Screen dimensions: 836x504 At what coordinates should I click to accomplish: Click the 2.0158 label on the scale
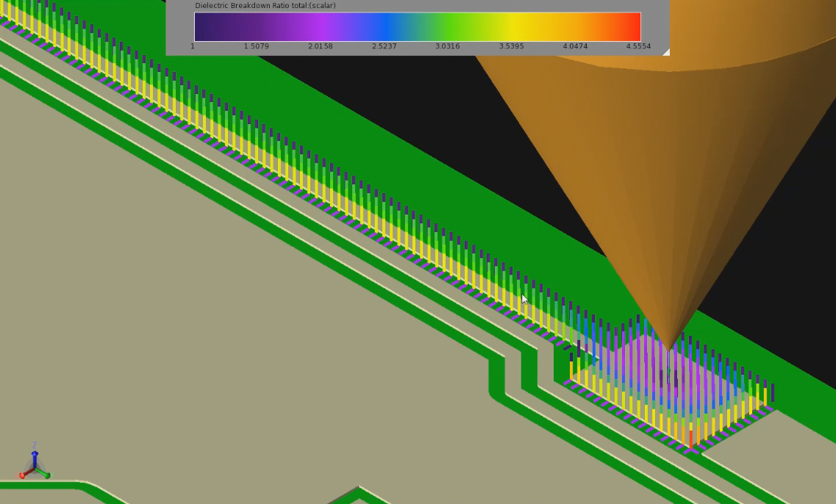pyautogui.click(x=319, y=46)
